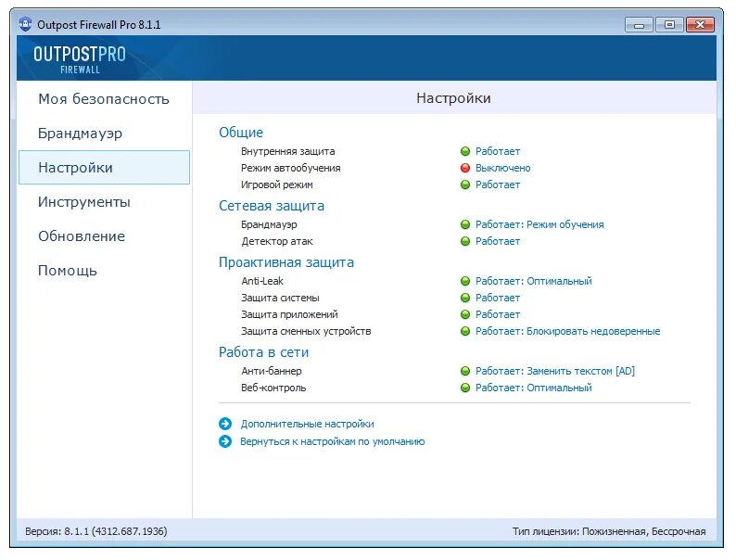Click the Проактивная защита heading
Screen dimensions: 736x560
286,262
